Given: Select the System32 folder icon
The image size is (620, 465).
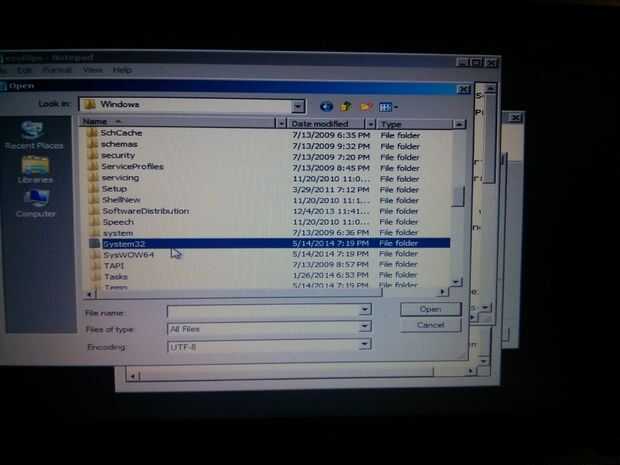Looking at the screenshot, I should [x=95, y=243].
